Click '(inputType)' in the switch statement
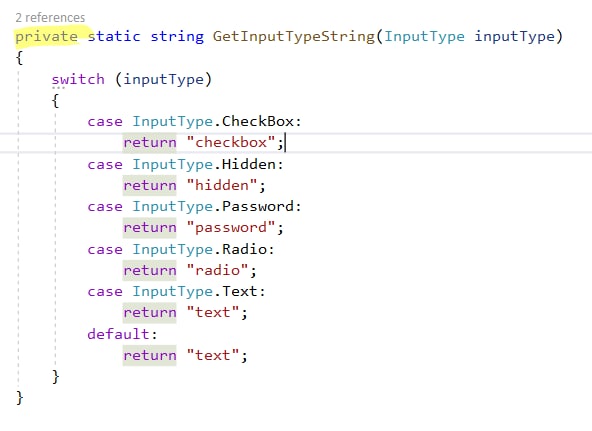 pos(163,80)
